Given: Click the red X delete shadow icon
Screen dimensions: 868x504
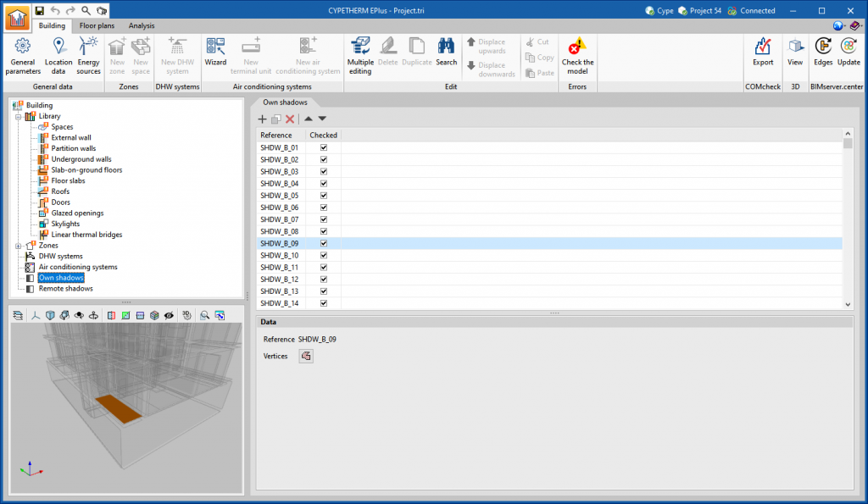Looking at the screenshot, I should [x=290, y=119].
